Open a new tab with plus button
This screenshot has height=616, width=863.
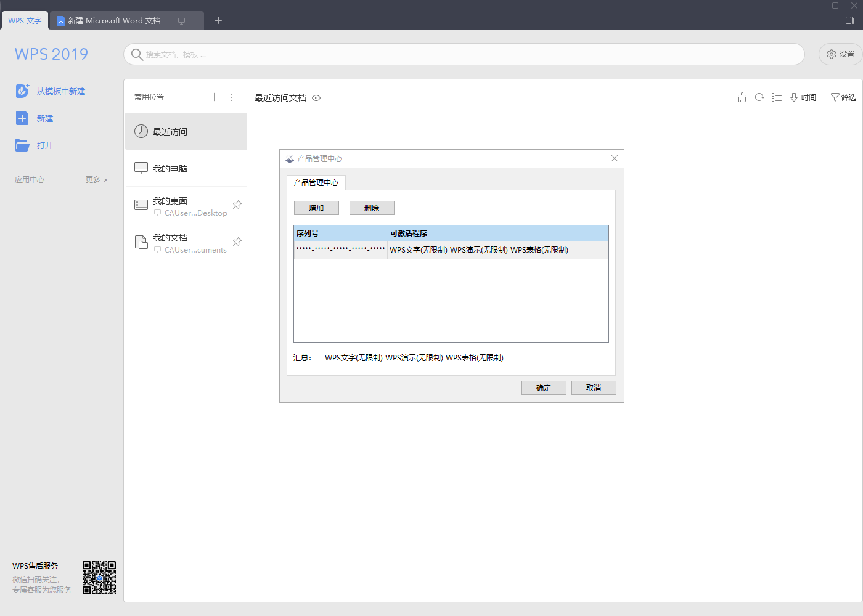[x=218, y=20]
